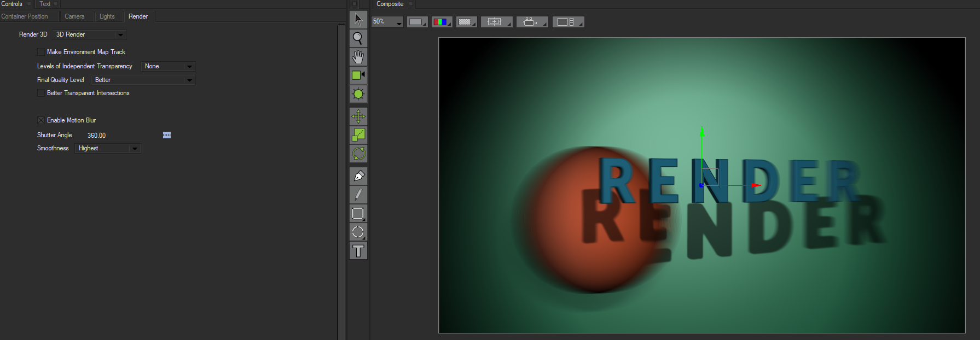Disable the Enable Motion Blur checkbox
Screen dimensions: 980x340
click(x=41, y=120)
